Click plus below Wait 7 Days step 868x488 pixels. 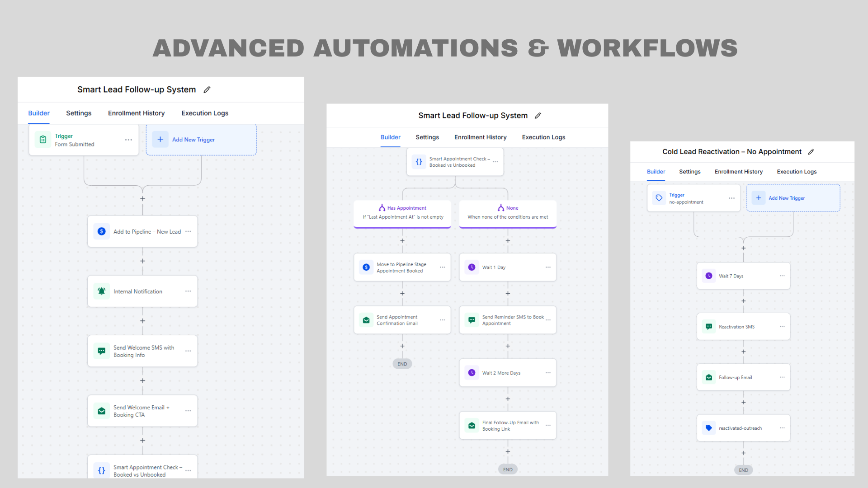pyautogui.click(x=744, y=301)
